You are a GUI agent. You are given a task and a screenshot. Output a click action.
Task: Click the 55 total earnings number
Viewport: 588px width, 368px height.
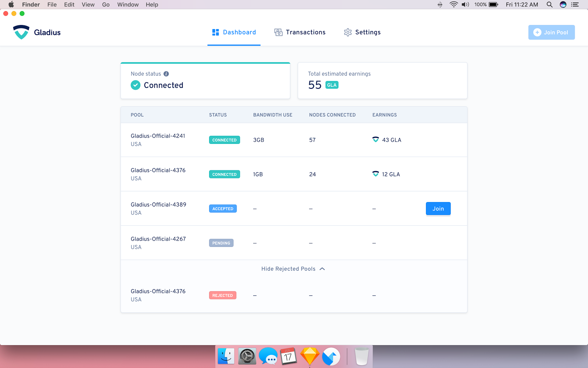tap(315, 85)
